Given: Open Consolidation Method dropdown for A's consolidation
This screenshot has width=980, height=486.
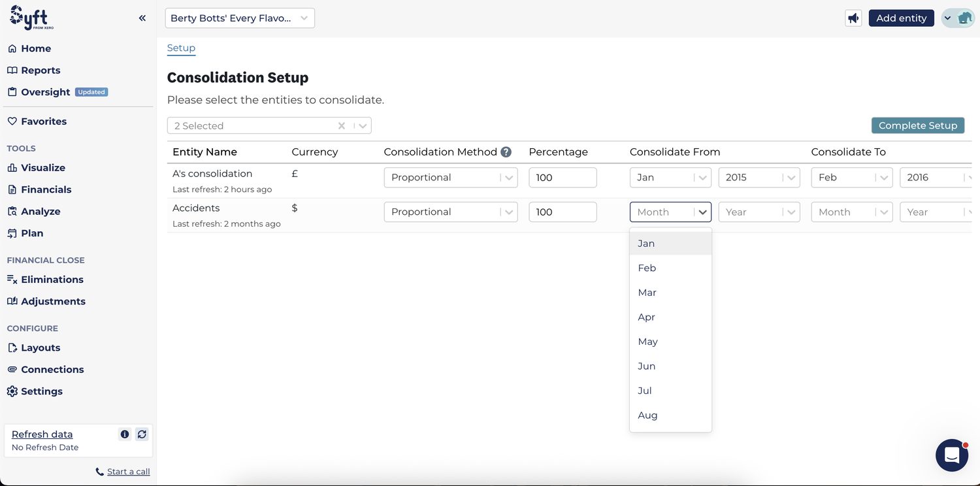Looking at the screenshot, I should (x=451, y=178).
